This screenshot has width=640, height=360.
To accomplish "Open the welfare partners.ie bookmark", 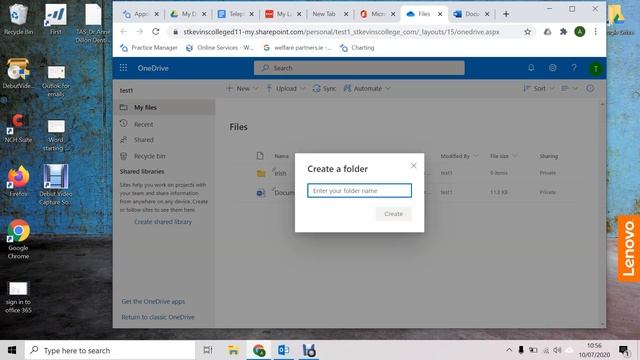I will click(x=297, y=48).
